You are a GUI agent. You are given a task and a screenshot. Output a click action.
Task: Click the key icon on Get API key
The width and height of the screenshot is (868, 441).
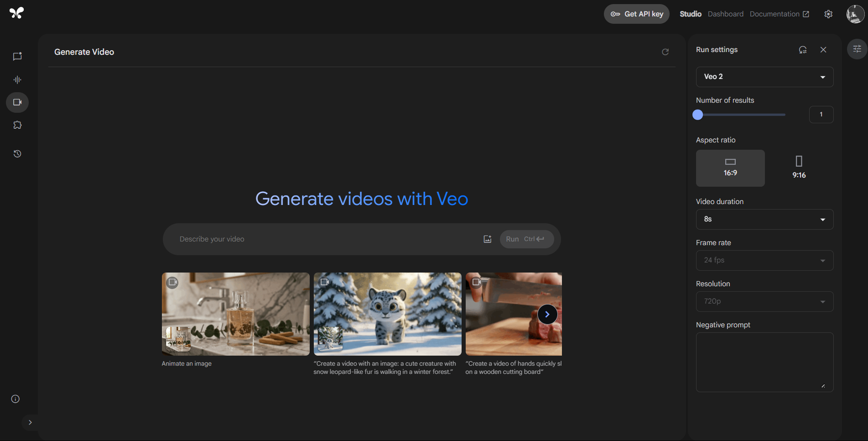[615, 14]
